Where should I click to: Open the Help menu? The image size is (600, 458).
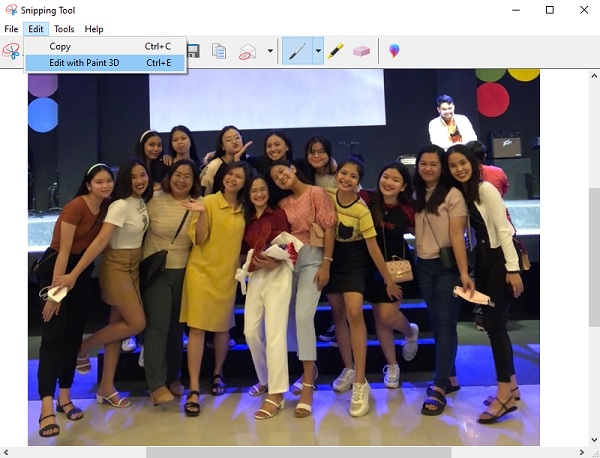coord(94,29)
